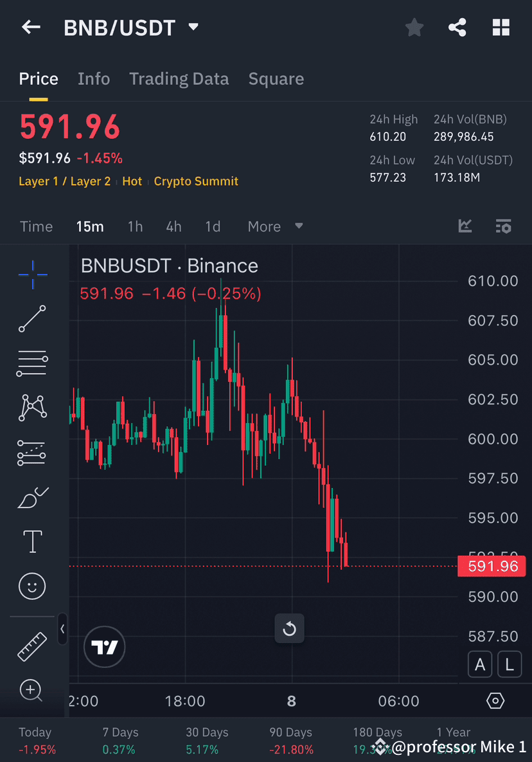The width and height of the screenshot is (532, 762).
Task: Open the Info tab
Action: point(94,78)
